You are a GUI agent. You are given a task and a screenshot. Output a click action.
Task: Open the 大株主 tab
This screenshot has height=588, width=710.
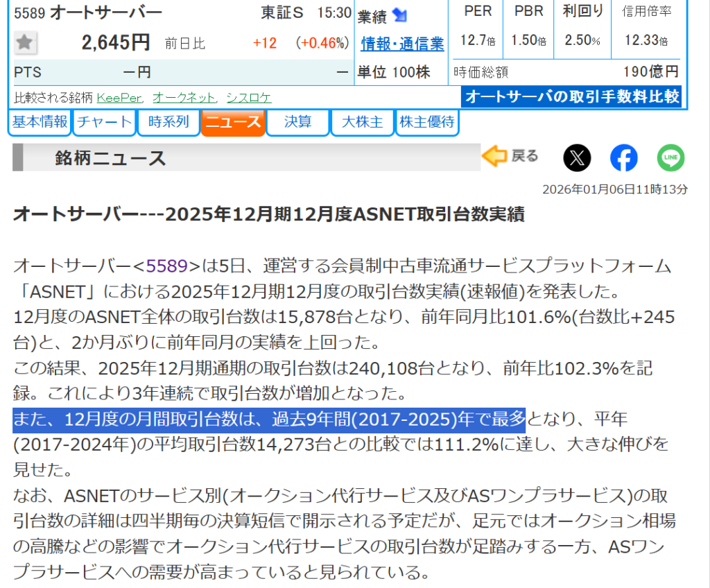(361, 123)
